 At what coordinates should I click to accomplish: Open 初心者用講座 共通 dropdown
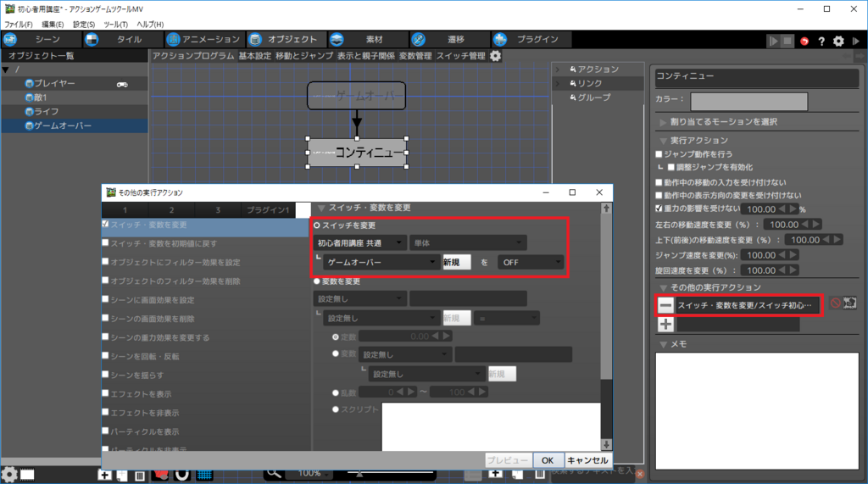[359, 243]
